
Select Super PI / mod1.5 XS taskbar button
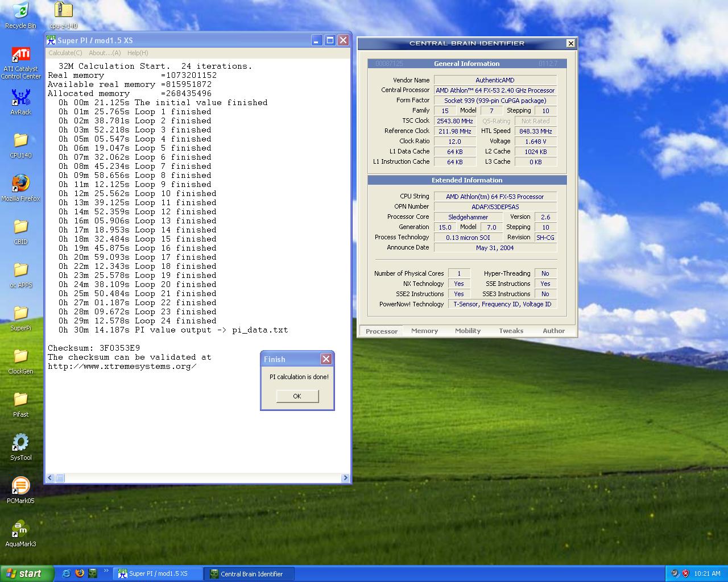pos(158,573)
